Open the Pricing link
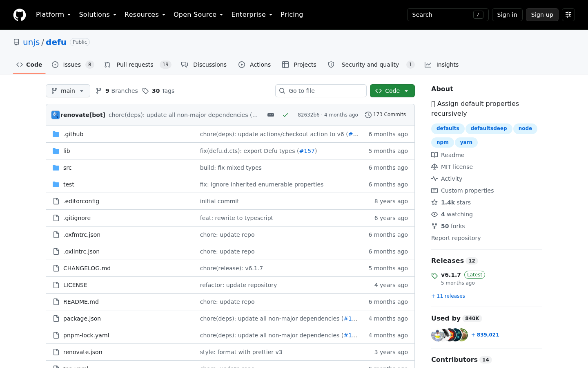The height and width of the screenshot is (368, 588). click(x=292, y=15)
